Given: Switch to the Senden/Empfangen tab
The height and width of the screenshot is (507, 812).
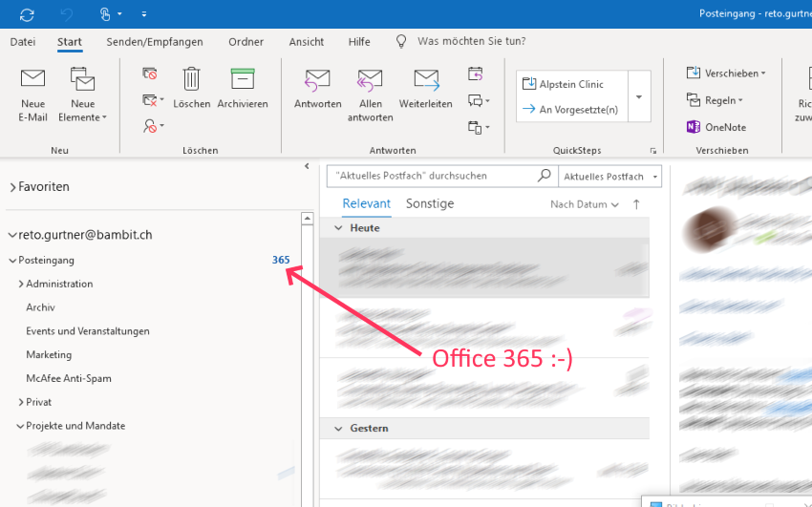Looking at the screenshot, I should pos(155,42).
